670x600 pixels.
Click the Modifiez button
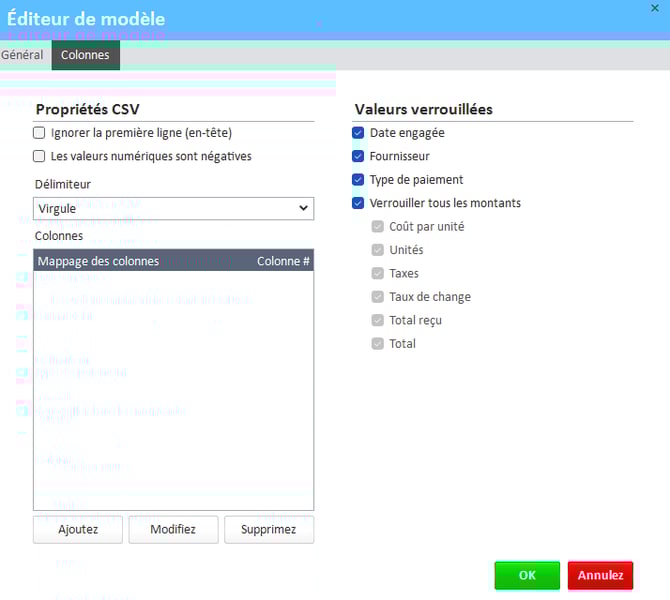173,529
